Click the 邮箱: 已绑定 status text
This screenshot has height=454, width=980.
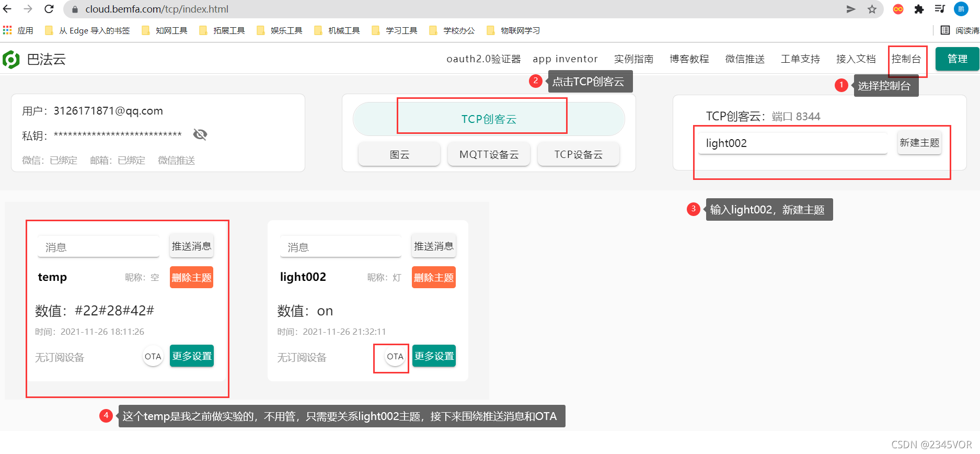pyautogui.click(x=118, y=160)
